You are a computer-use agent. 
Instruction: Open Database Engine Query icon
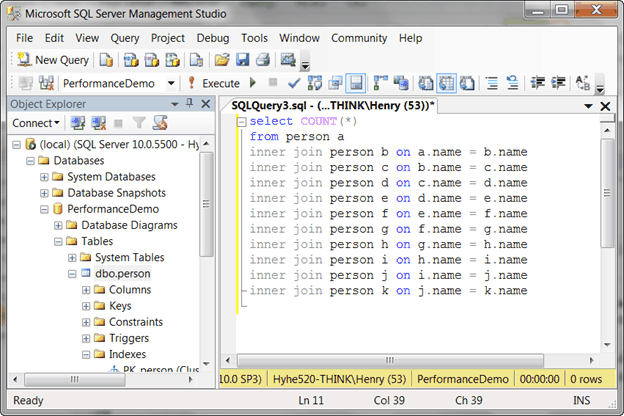click(x=106, y=60)
